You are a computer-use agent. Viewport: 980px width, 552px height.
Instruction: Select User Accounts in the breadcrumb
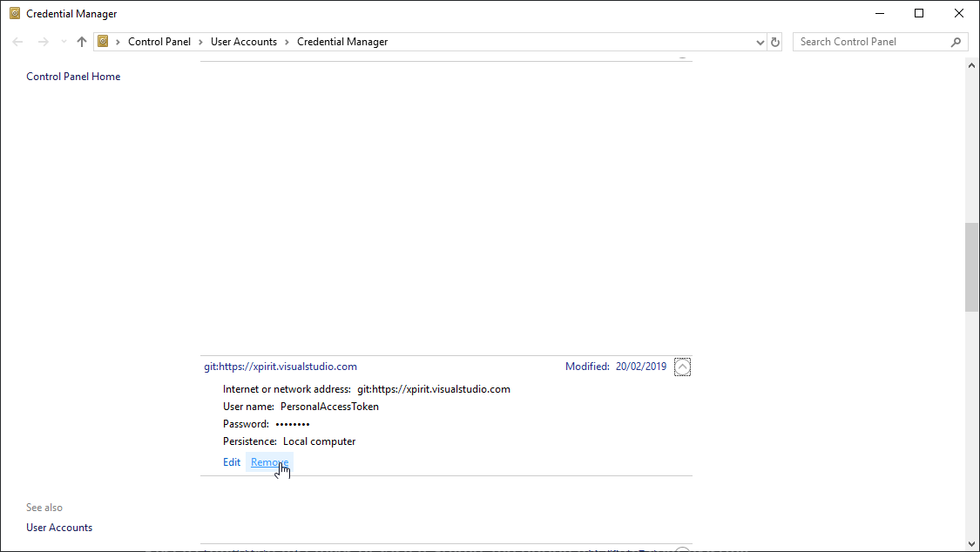point(244,42)
